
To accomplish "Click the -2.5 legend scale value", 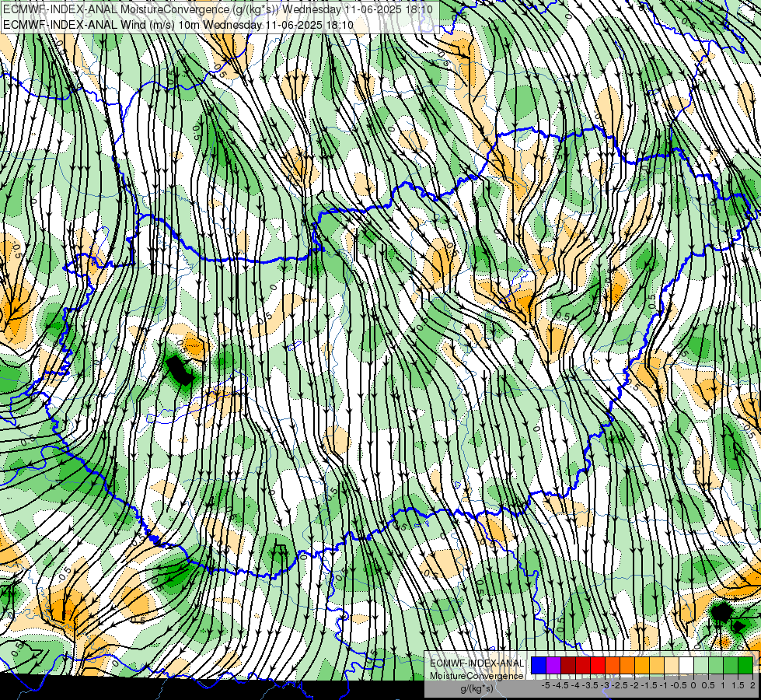I will click(x=621, y=685).
